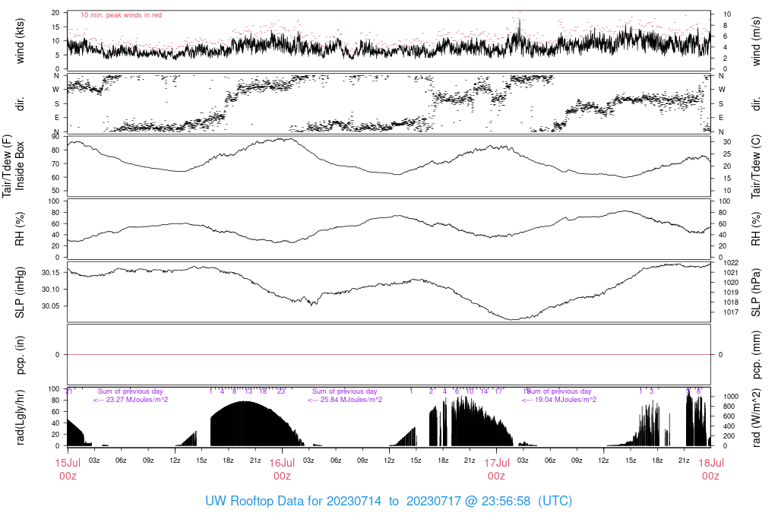This screenshot has height=532, width=778.
Task: Select the "SLP (inHg)" axis label
Action: coord(20,293)
